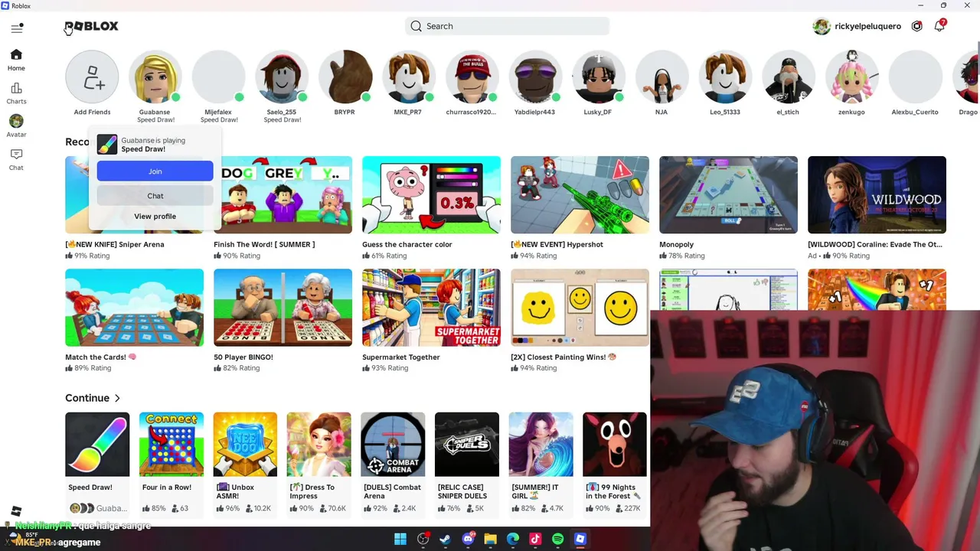This screenshot has width=980, height=551.
Task: Open Spotify from the taskbar
Action: [557, 540]
